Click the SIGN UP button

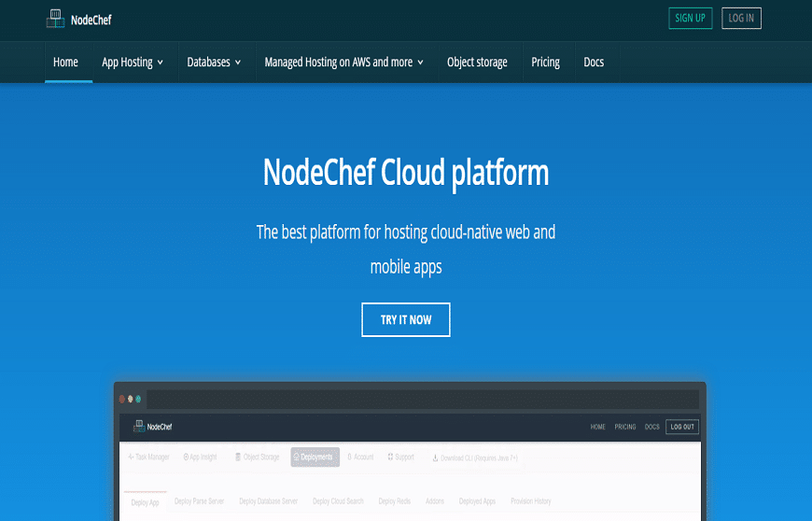[691, 18]
